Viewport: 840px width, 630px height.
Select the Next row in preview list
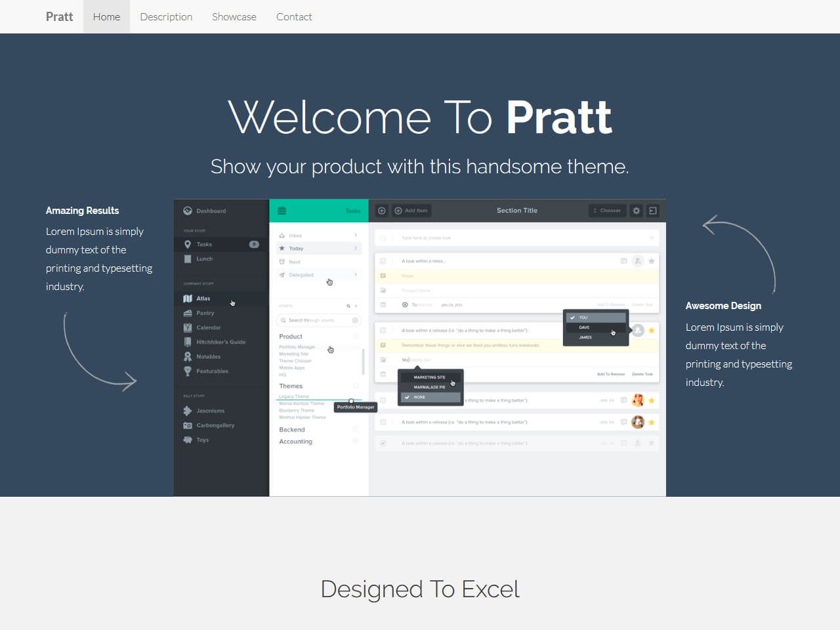(319, 262)
